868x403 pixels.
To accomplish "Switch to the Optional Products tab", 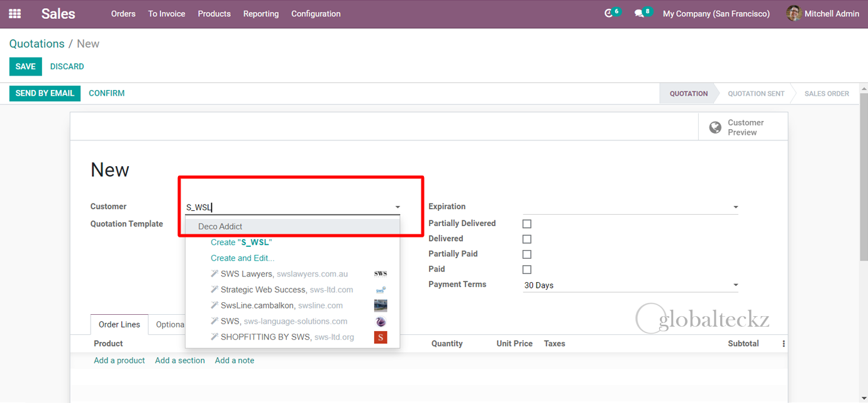I will (167, 324).
